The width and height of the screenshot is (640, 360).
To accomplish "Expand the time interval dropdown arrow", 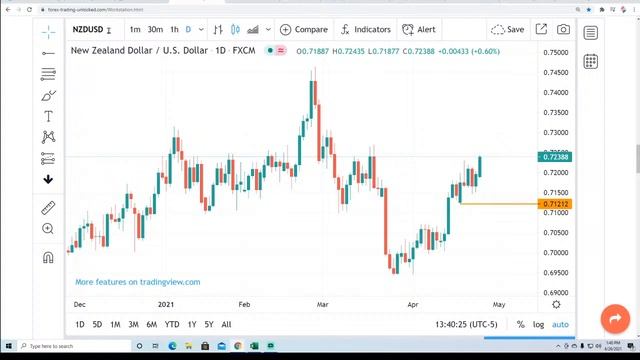I will click(201, 29).
